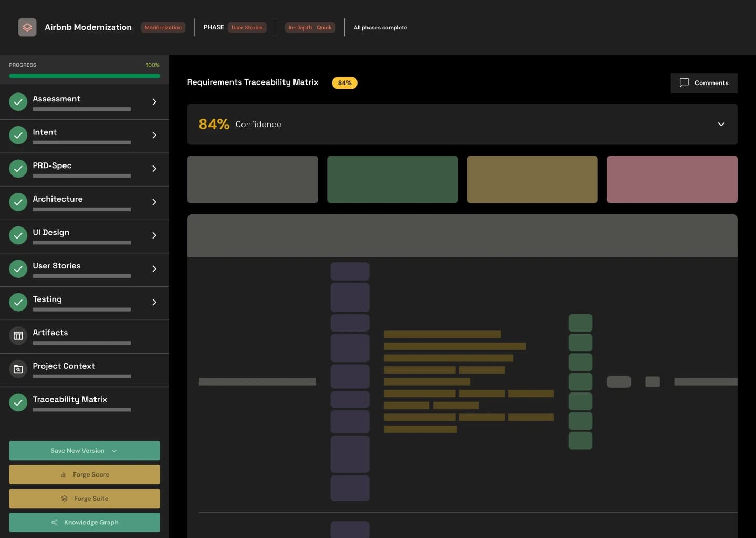Click the Assessment green checkmark icon
756x538 pixels.
tap(18, 102)
